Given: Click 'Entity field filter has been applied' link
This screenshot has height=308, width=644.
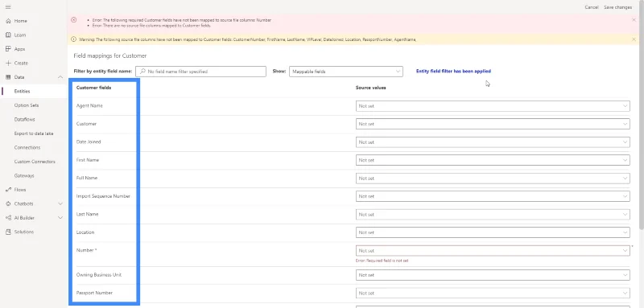Looking at the screenshot, I should [453, 71].
